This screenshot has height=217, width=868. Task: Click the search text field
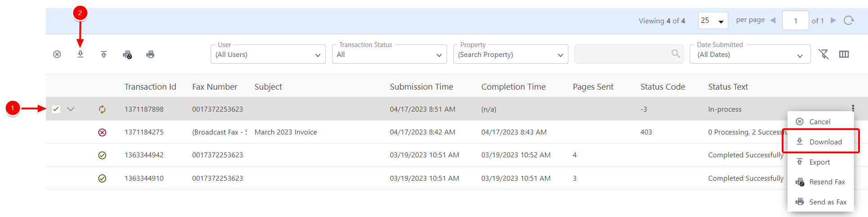point(623,54)
